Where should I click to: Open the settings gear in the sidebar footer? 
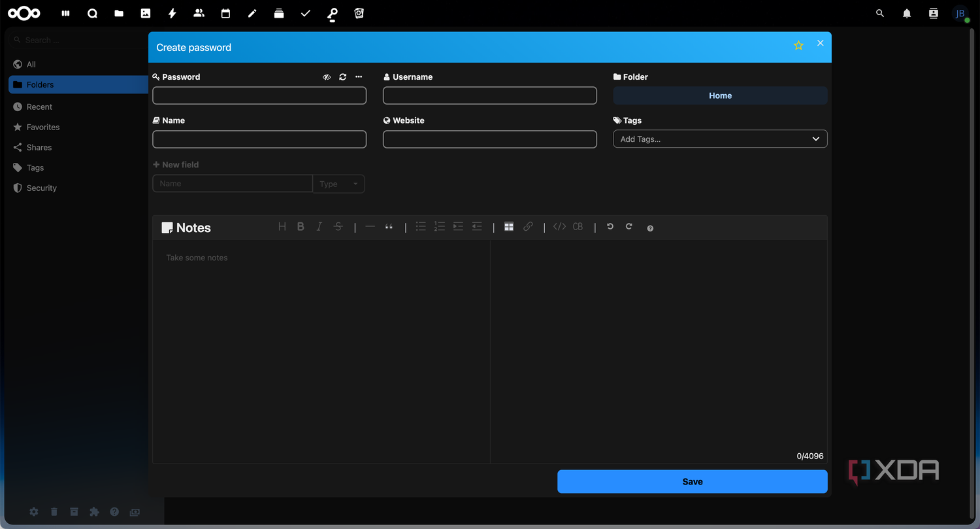click(x=34, y=512)
